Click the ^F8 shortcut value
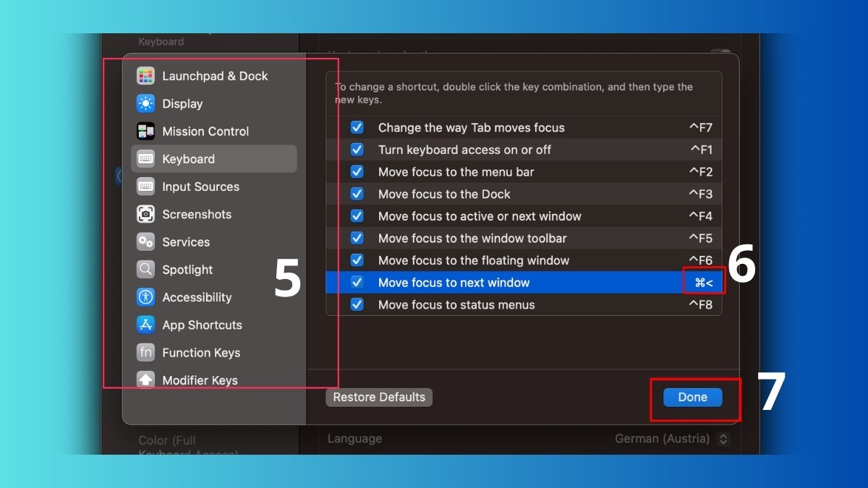 click(x=701, y=304)
